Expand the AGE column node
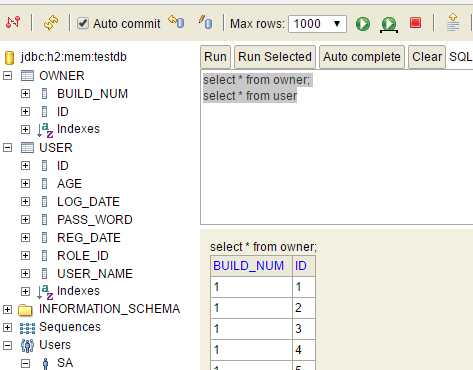 point(25,184)
